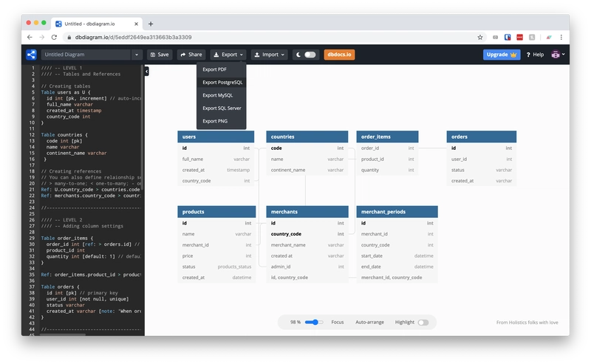The image size is (591, 364).
Task: Bookmark this page with the star icon
Action: coord(479,38)
